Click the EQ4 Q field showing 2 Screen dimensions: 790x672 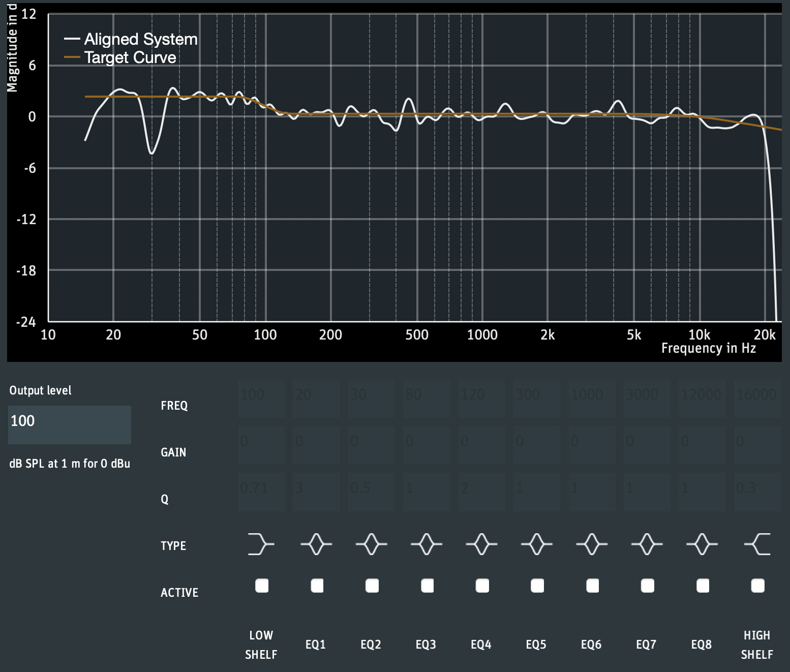point(482,492)
